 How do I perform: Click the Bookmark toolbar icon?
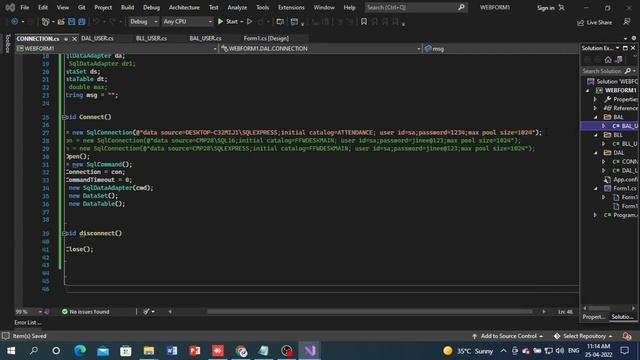[x=364, y=22]
